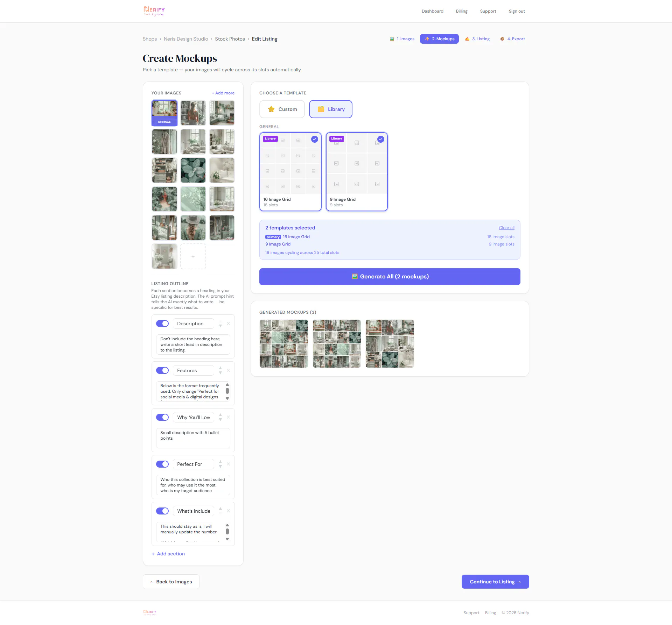Remove the Why You'll Love section
The height and width of the screenshot is (625, 672).
(229, 417)
